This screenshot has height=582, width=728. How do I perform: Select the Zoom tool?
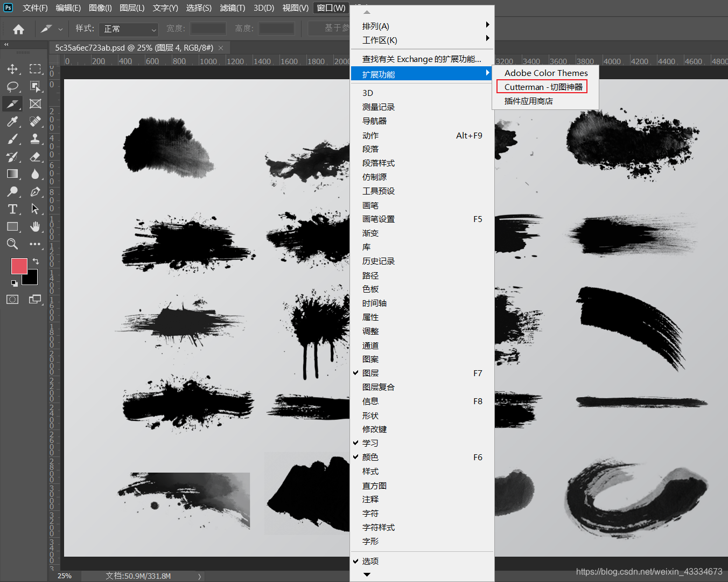click(12, 244)
